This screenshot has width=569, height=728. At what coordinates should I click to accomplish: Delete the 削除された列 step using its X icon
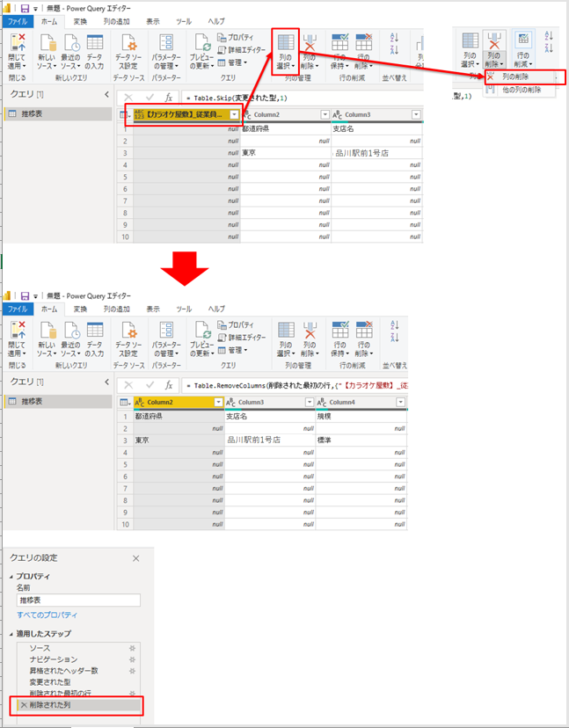(24, 705)
